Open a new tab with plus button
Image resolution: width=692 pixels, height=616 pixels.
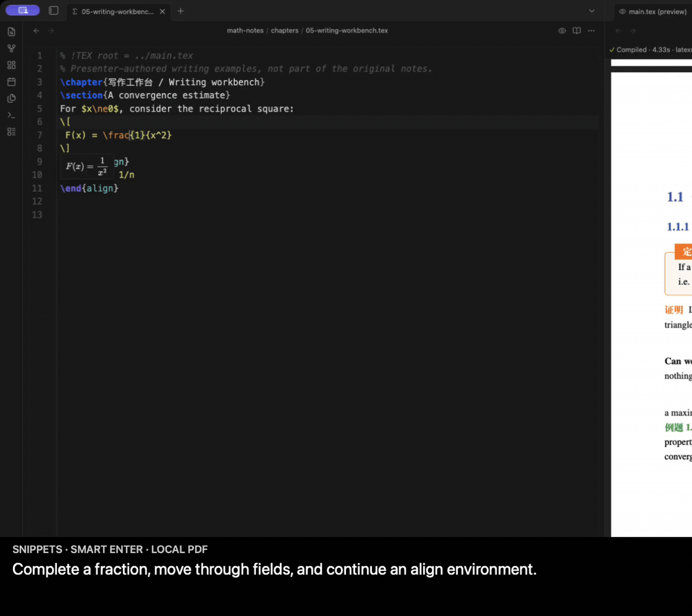click(181, 11)
